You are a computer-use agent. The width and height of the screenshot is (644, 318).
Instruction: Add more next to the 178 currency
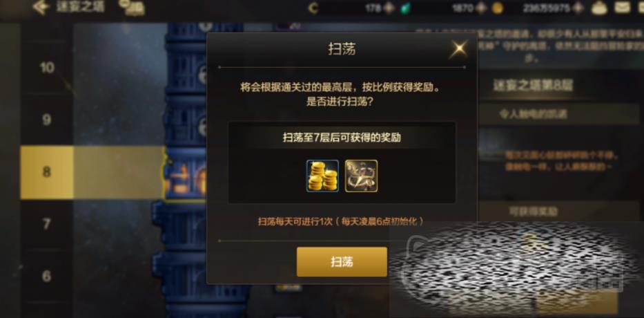389,8
